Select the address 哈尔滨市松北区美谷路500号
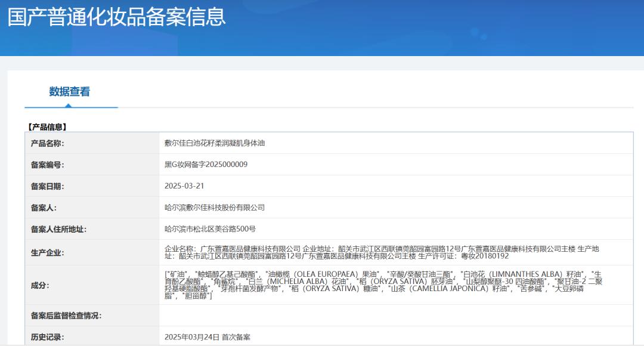Screen dimensions: 644x346 [x=210, y=229]
